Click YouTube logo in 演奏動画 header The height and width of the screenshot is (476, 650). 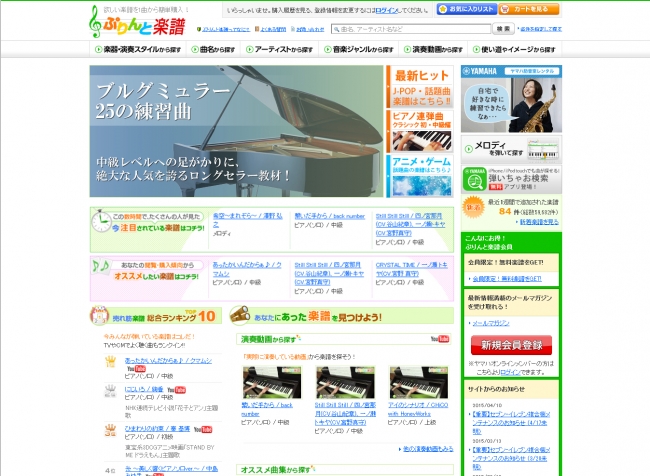tap(440, 340)
